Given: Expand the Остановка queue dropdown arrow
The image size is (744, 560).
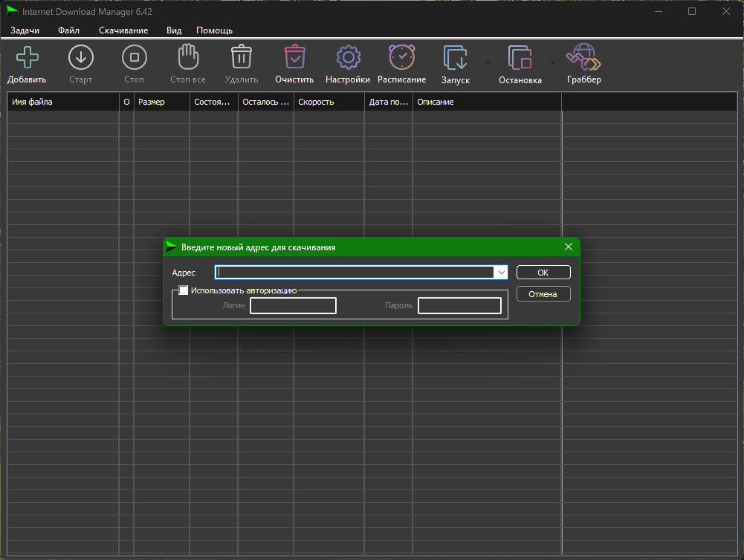Looking at the screenshot, I should coord(552,62).
